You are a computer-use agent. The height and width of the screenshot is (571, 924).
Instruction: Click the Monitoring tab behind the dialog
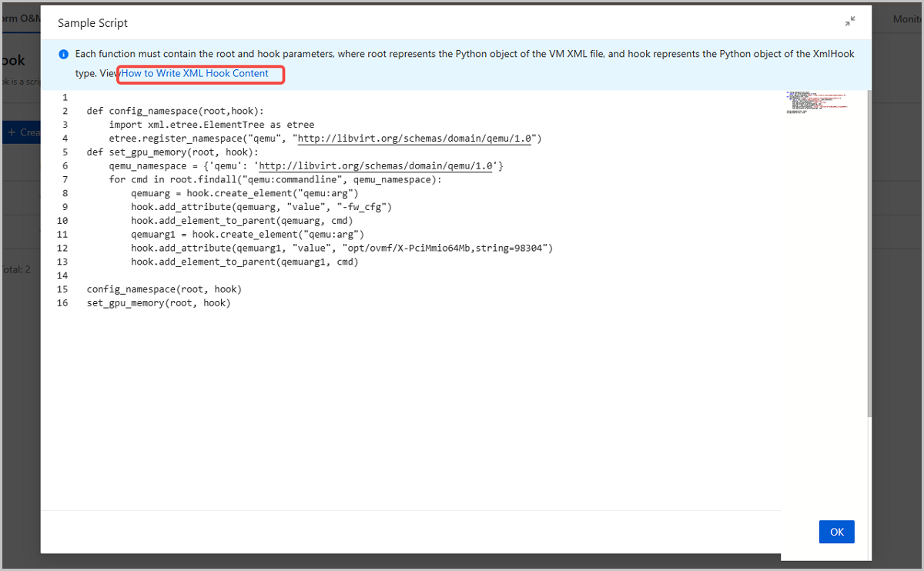(907, 19)
